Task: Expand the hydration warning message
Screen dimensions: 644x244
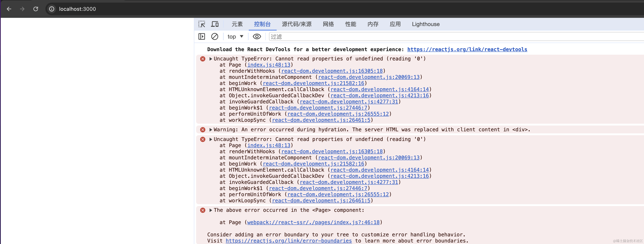Action: [x=211, y=130]
